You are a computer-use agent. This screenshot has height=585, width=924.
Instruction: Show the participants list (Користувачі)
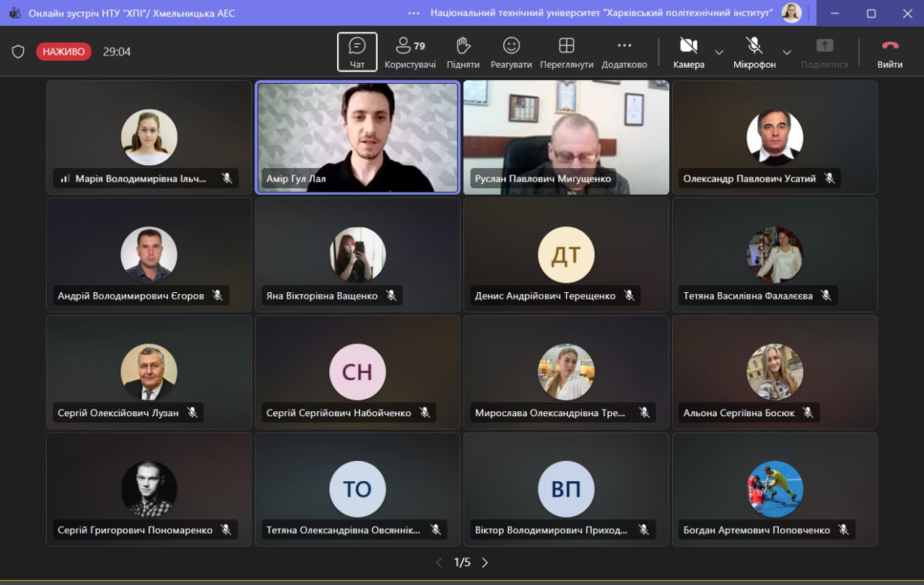point(410,52)
